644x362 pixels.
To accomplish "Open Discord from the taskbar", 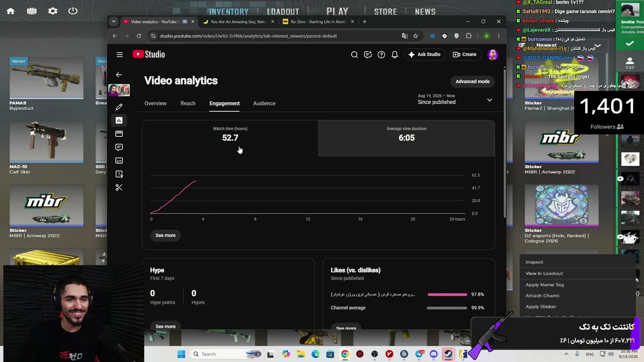I will (434, 354).
